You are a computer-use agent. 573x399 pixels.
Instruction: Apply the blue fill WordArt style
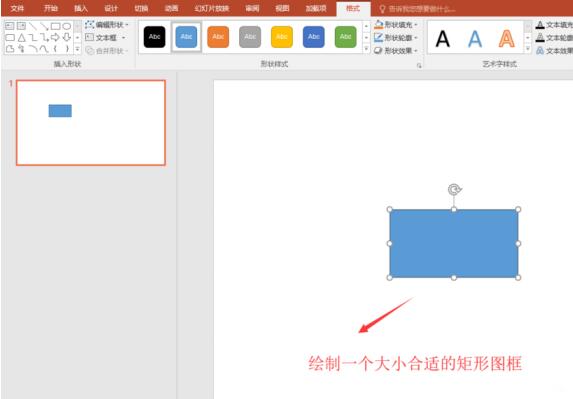coord(475,38)
